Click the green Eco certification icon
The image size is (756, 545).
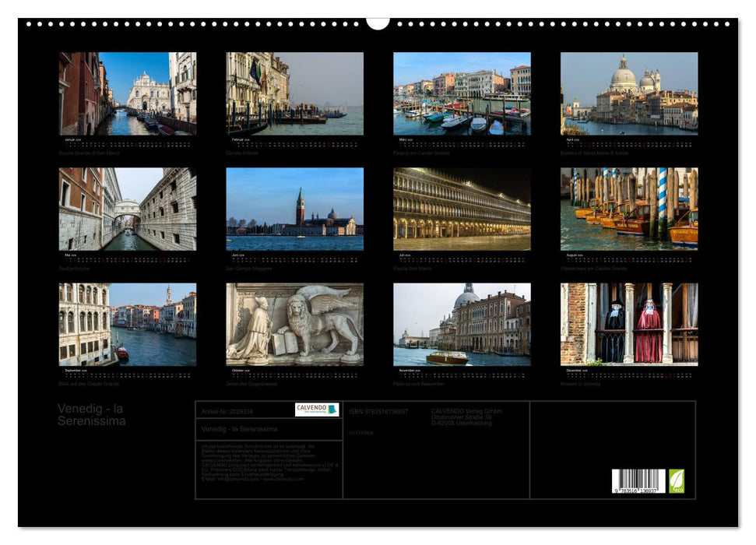pos(677,483)
